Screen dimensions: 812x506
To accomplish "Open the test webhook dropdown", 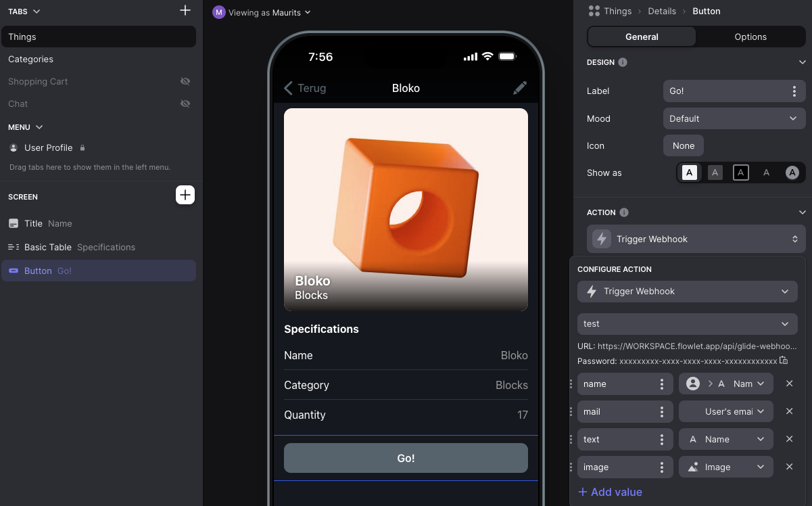I will pos(688,324).
